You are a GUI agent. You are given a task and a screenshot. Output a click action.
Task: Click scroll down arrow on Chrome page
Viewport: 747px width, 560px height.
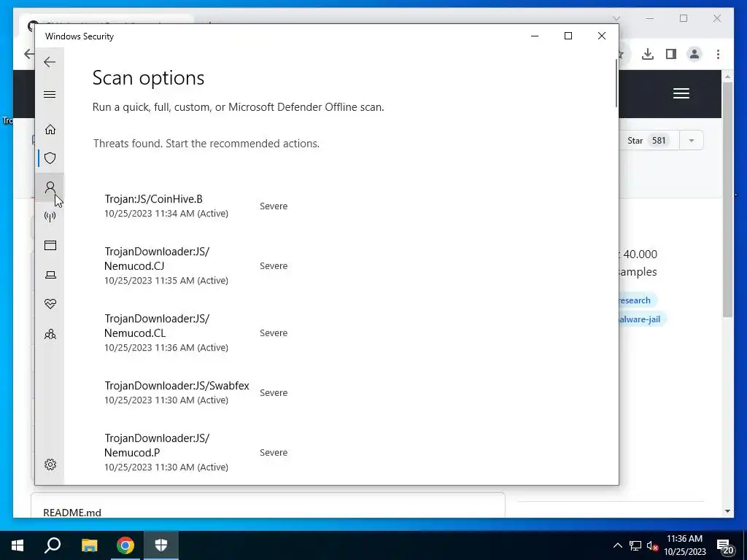pos(727,511)
